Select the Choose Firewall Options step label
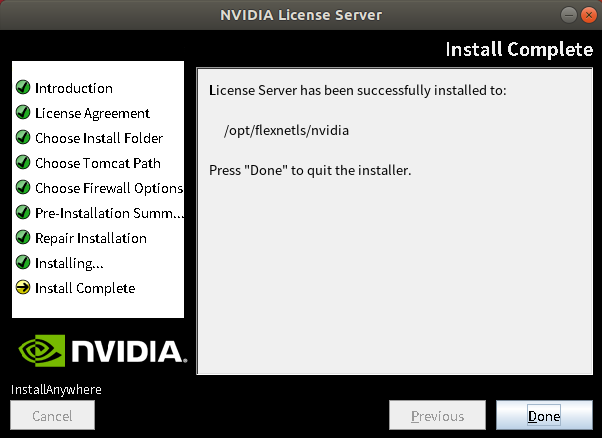 [109, 188]
